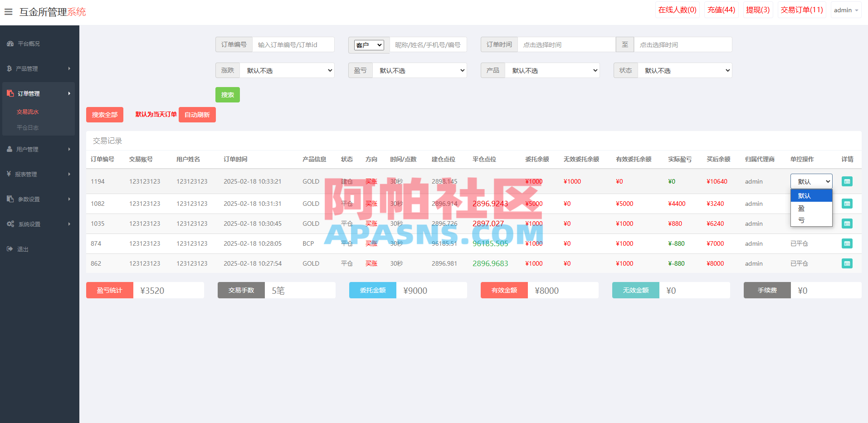Open the 状态 默认不选 dropdown

685,70
